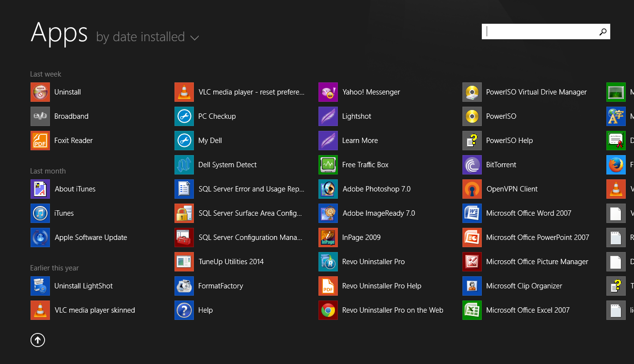Launch the PowerISO app
634x364 pixels.
(x=490, y=116)
